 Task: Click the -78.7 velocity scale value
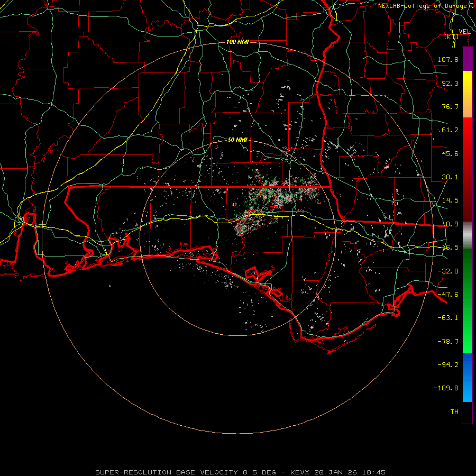click(x=448, y=342)
